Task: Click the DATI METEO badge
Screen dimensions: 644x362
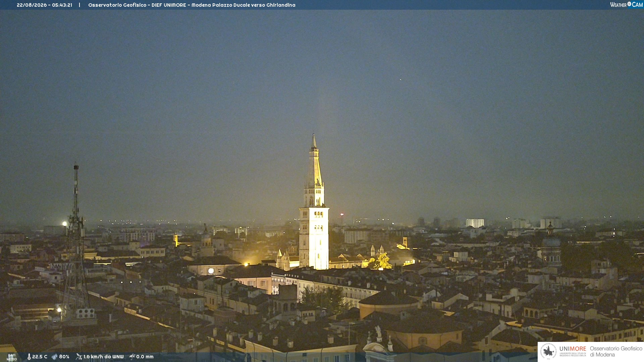Action: point(12,357)
